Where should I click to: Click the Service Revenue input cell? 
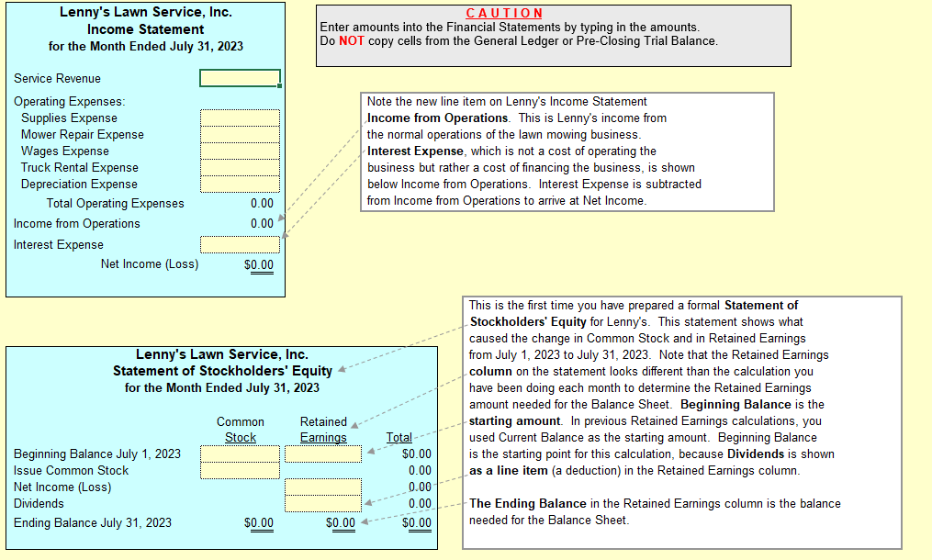point(239,78)
